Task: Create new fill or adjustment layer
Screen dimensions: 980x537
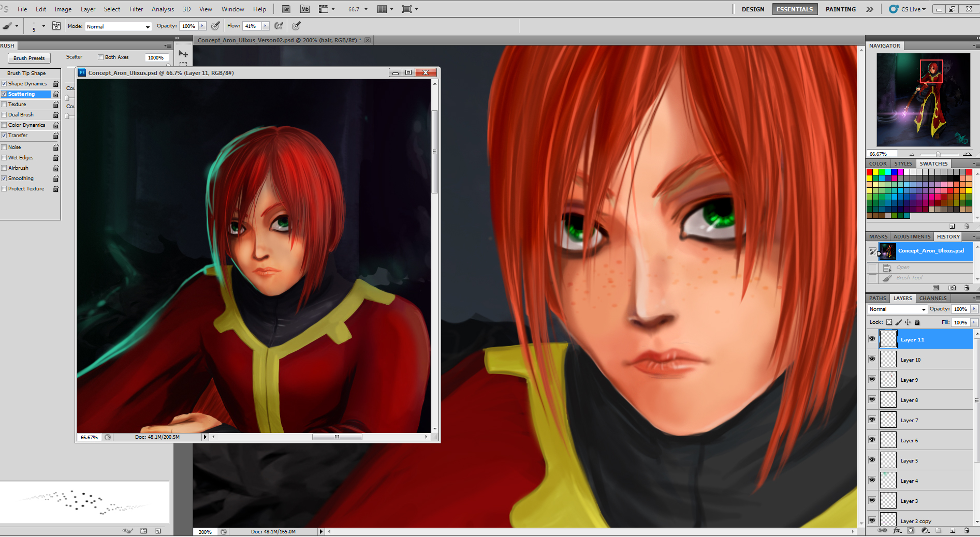Action: (925, 531)
